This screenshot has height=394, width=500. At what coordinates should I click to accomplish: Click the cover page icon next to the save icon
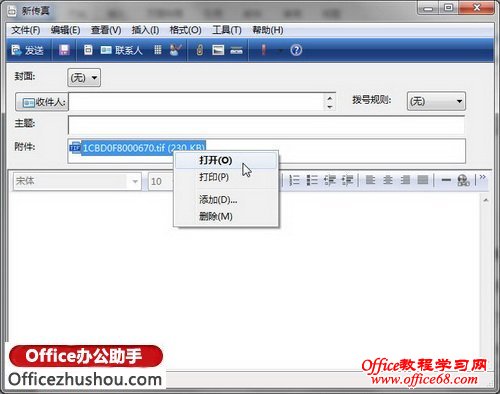click(x=88, y=50)
